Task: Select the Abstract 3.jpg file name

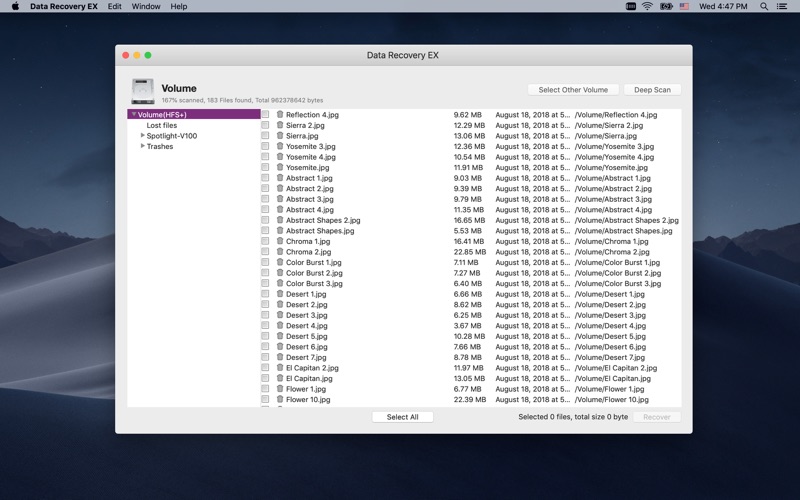Action: click(310, 199)
